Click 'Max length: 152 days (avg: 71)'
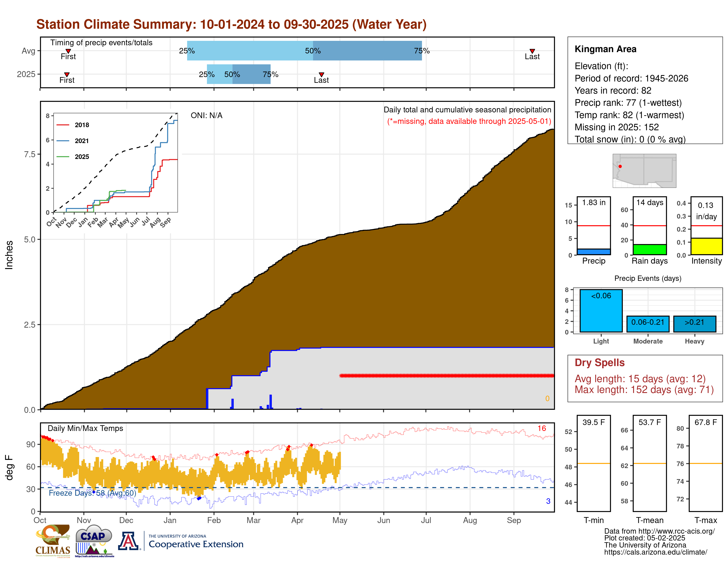This screenshot has height=563, width=728. (x=644, y=389)
